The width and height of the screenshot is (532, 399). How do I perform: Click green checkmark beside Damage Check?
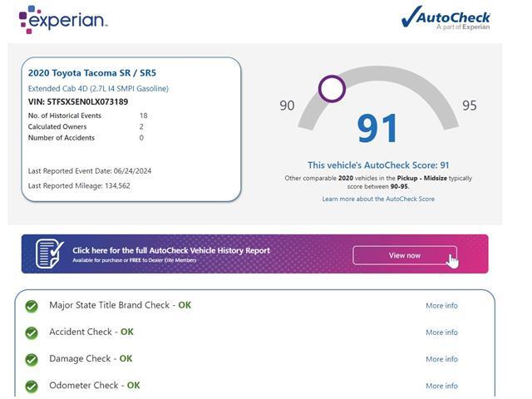coord(32,360)
